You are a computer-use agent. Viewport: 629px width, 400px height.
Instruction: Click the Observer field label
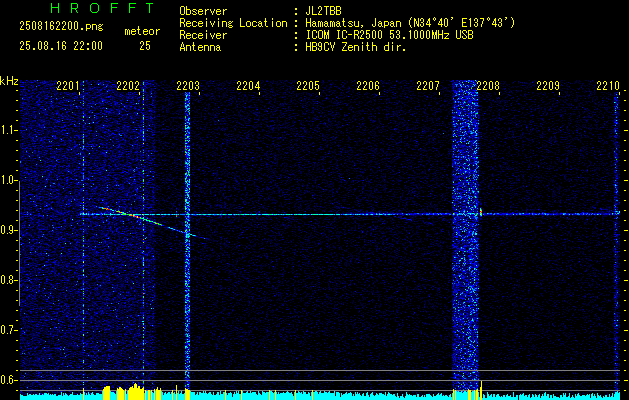(x=203, y=11)
